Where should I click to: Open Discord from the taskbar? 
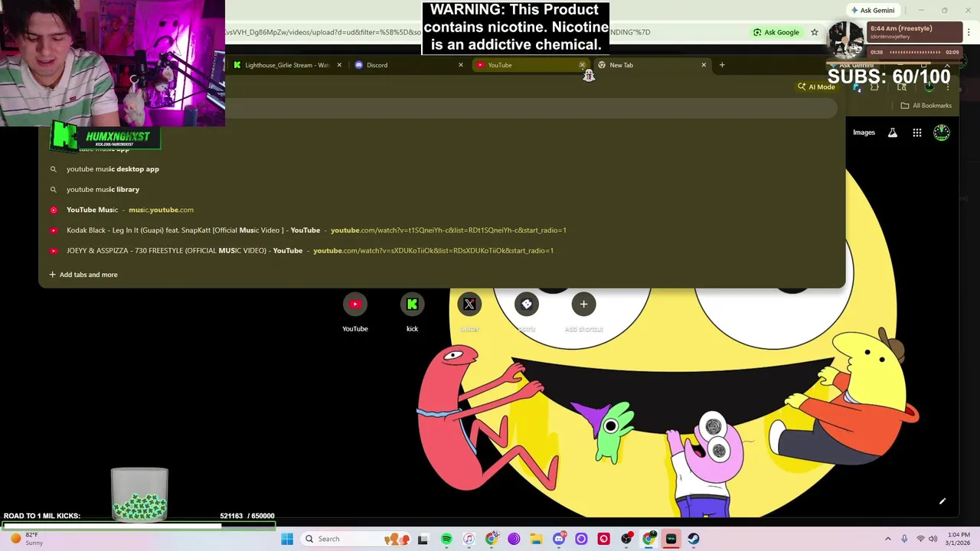coord(559,539)
